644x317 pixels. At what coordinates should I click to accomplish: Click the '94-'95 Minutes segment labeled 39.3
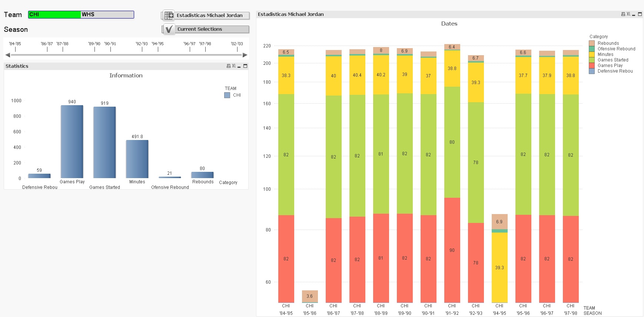click(499, 267)
